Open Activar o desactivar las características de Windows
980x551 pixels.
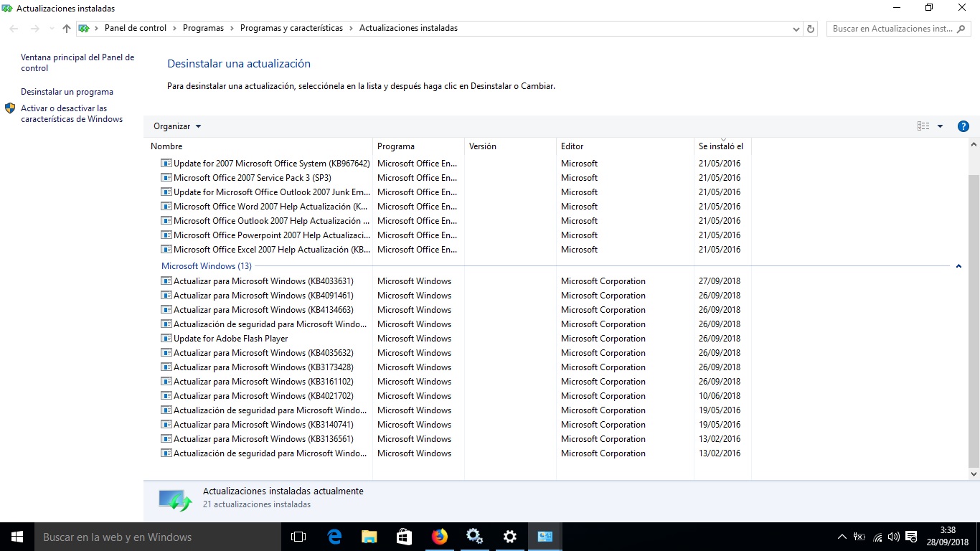(72, 114)
